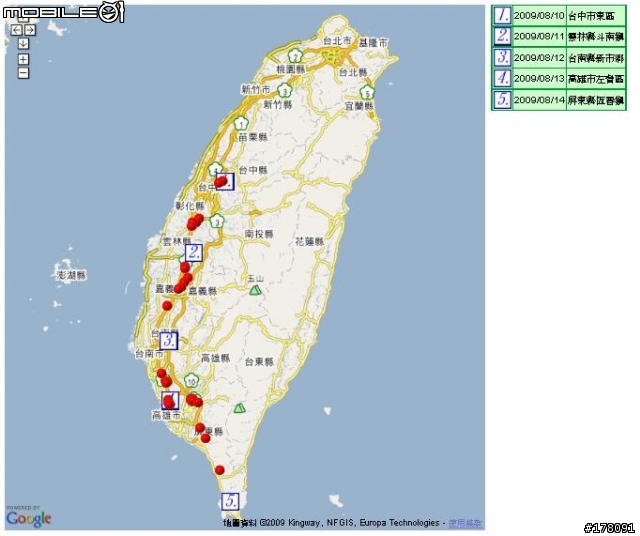Click the 澎湖縣 island label

point(71,275)
